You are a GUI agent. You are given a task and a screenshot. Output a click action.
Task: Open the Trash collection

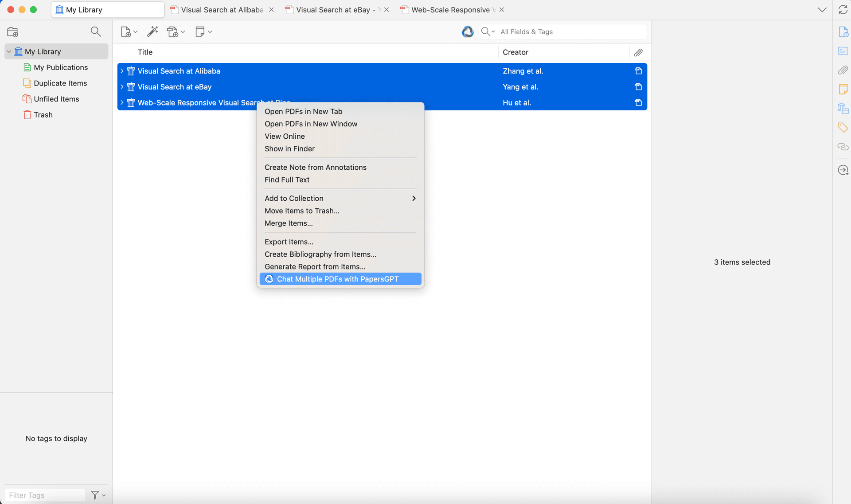43,115
